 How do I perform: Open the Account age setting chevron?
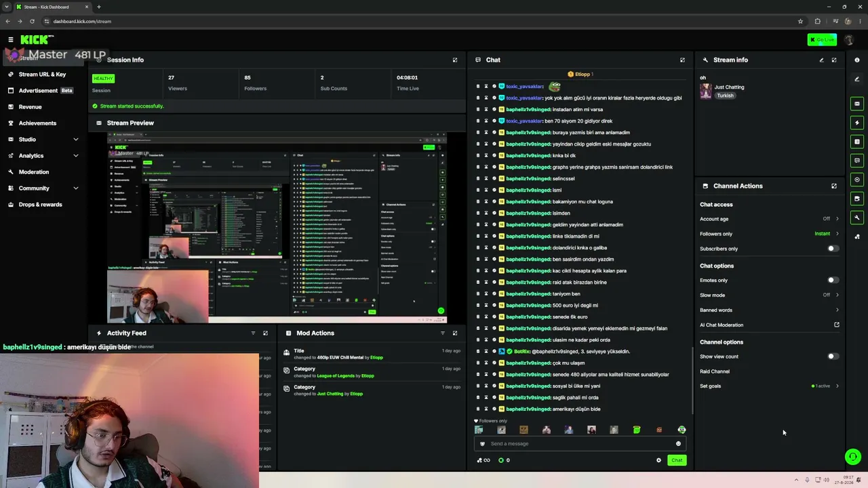[837, 219]
